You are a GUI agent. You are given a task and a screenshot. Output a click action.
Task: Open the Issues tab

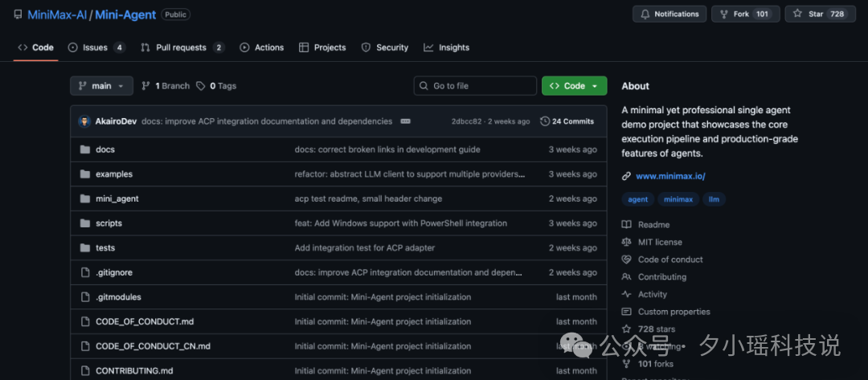(x=96, y=47)
